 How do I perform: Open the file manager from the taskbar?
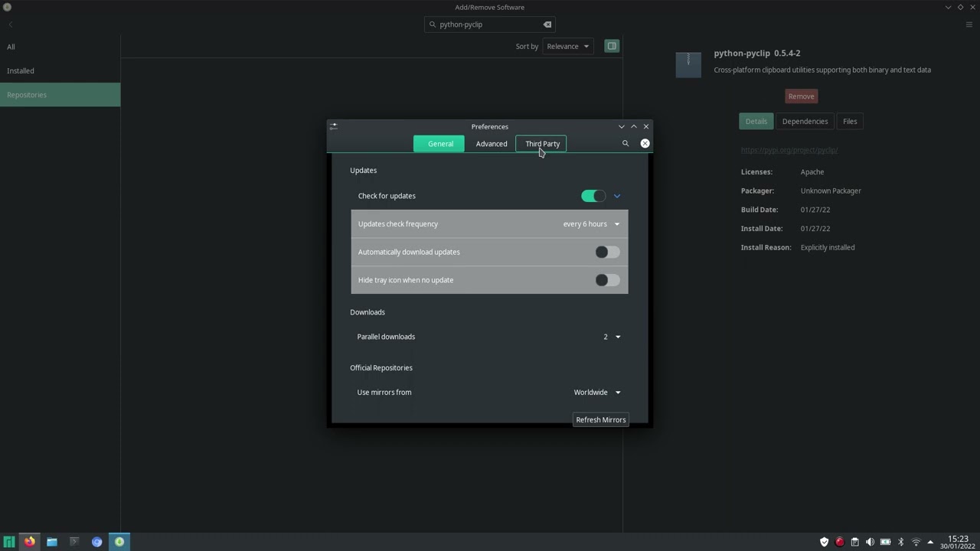[x=52, y=542]
